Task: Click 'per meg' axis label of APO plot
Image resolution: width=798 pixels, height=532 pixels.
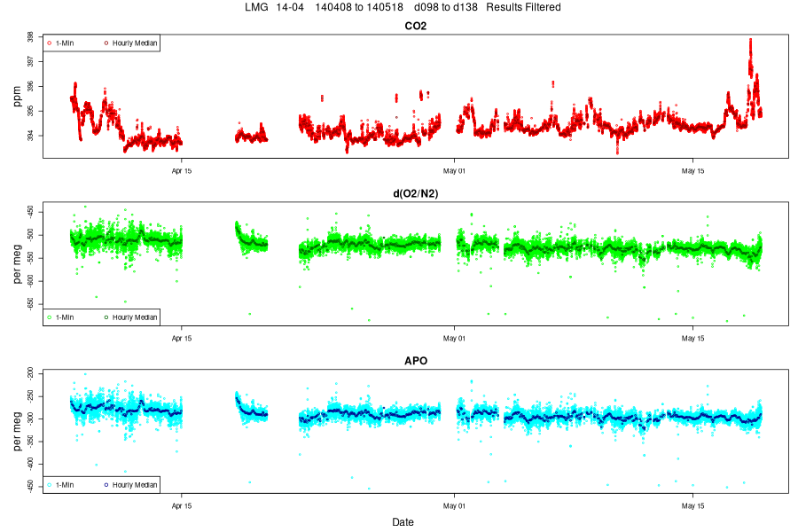Action: tap(18, 431)
